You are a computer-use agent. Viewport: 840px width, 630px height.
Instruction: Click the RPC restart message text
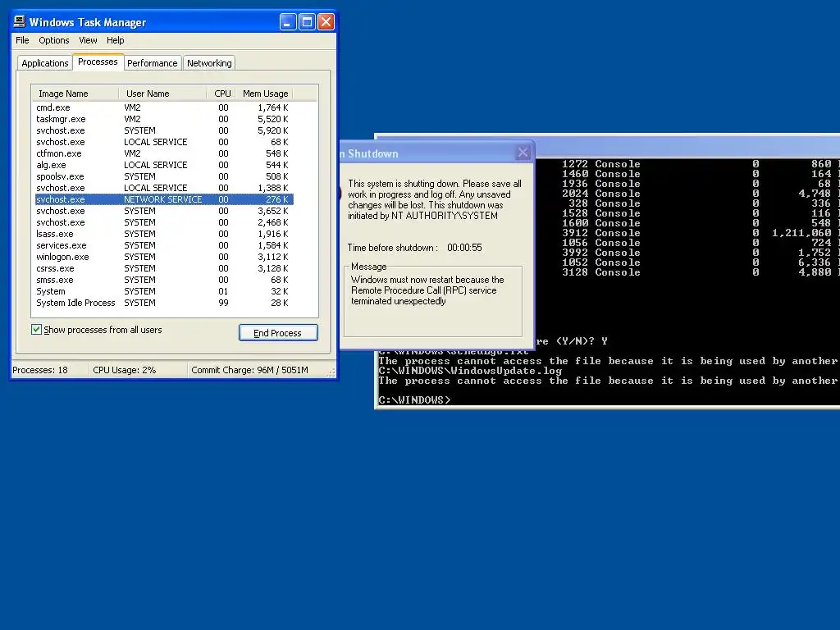[427, 290]
